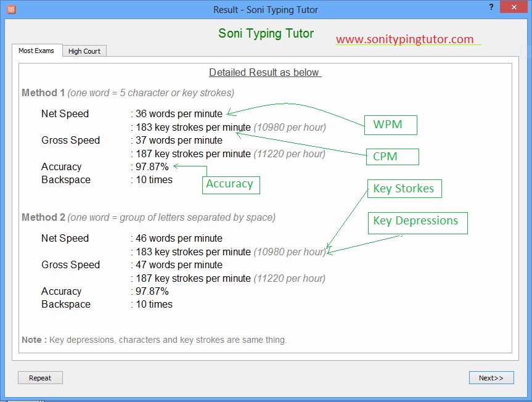Click the 'Note :' line about key depressions

154,340
